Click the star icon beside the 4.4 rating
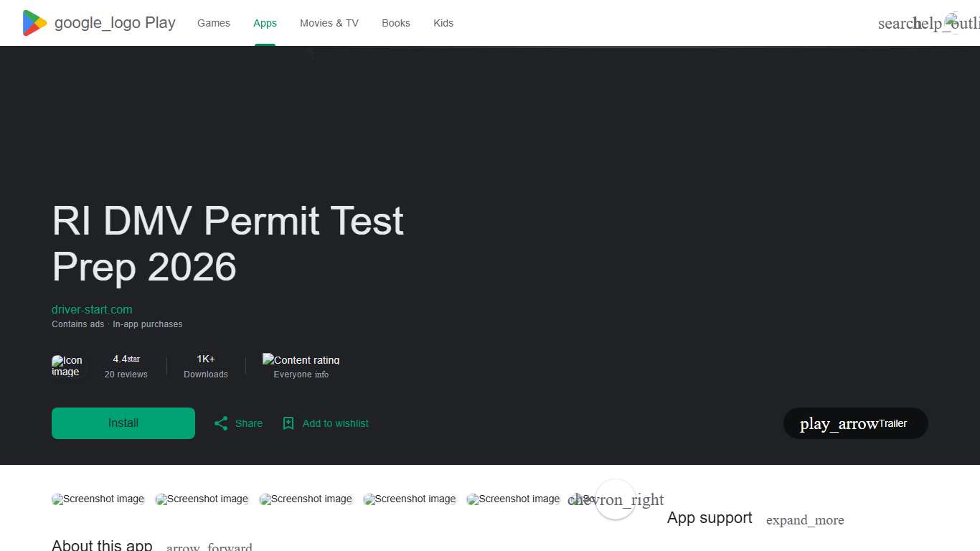Image resolution: width=980 pixels, height=551 pixels. point(135,359)
